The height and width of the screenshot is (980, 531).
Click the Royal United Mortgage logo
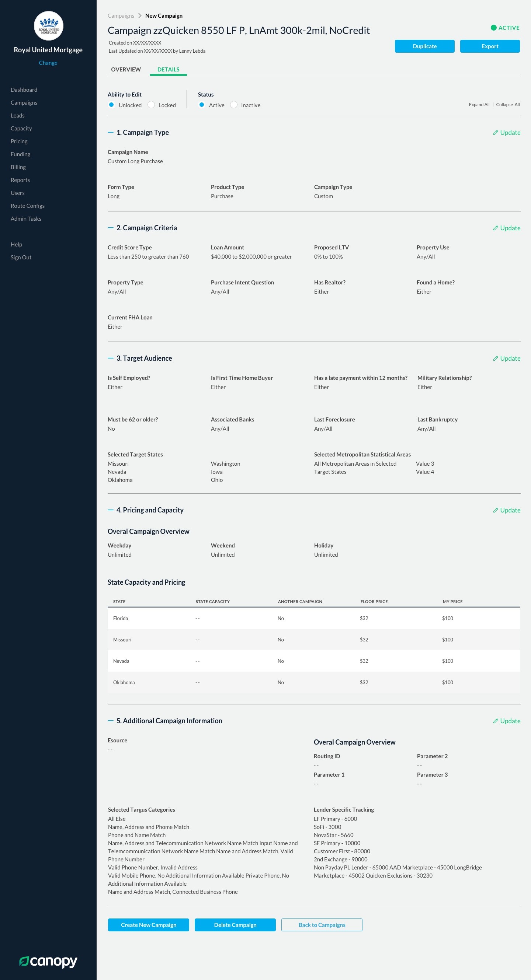[49, 26]
